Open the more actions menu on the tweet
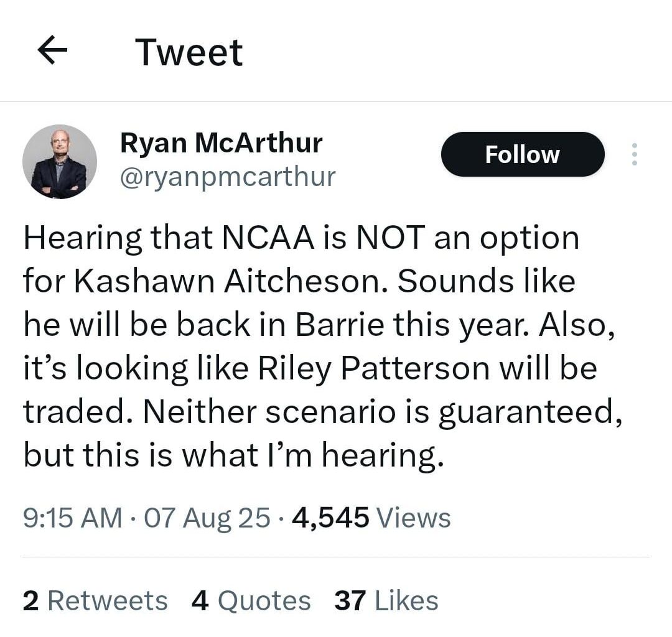The width and height of the screenshot is (672, 637). [x=634, y=154]
